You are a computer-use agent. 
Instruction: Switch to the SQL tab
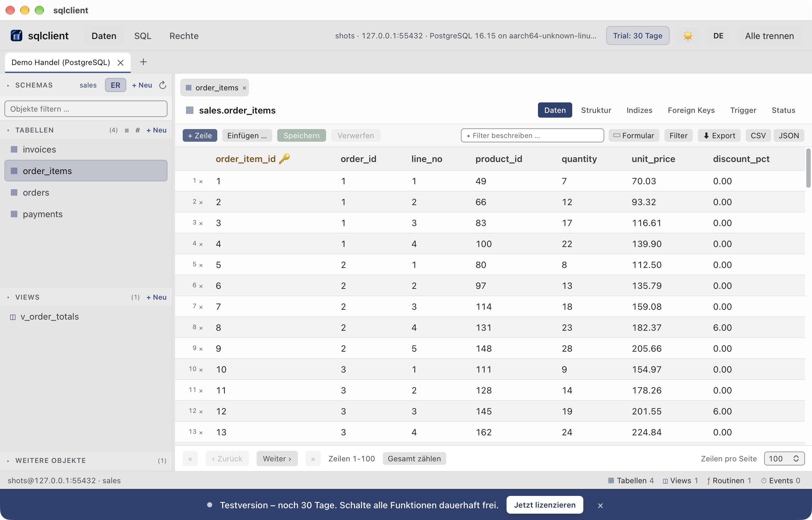pos(142,36)
